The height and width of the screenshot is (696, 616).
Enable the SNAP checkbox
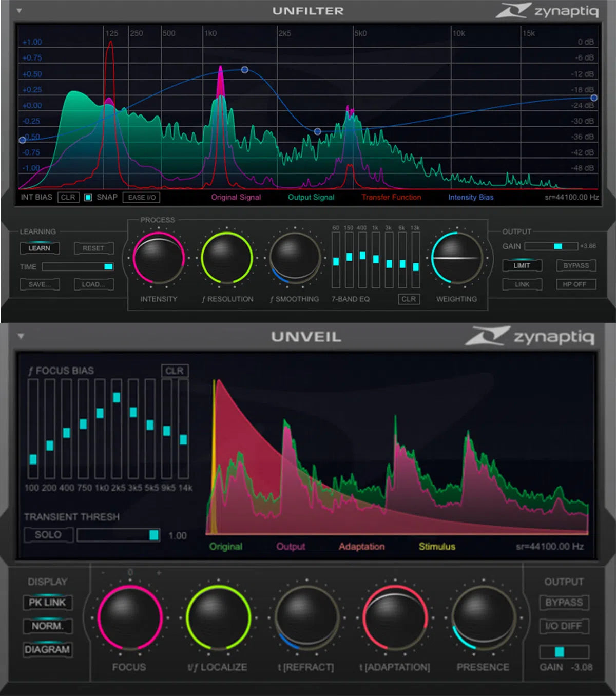click(88, 197)
